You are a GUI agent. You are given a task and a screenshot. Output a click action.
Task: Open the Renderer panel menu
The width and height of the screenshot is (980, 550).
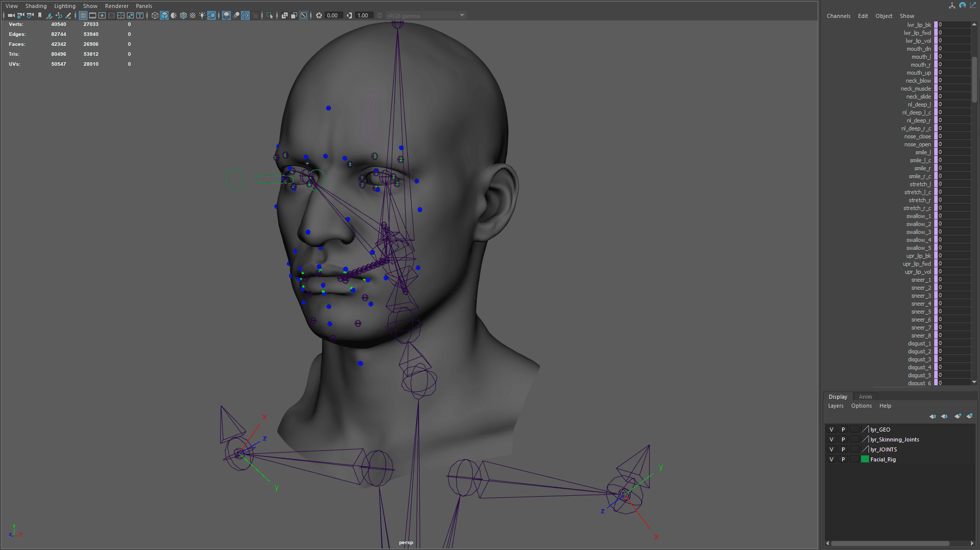tap(116, 6)
